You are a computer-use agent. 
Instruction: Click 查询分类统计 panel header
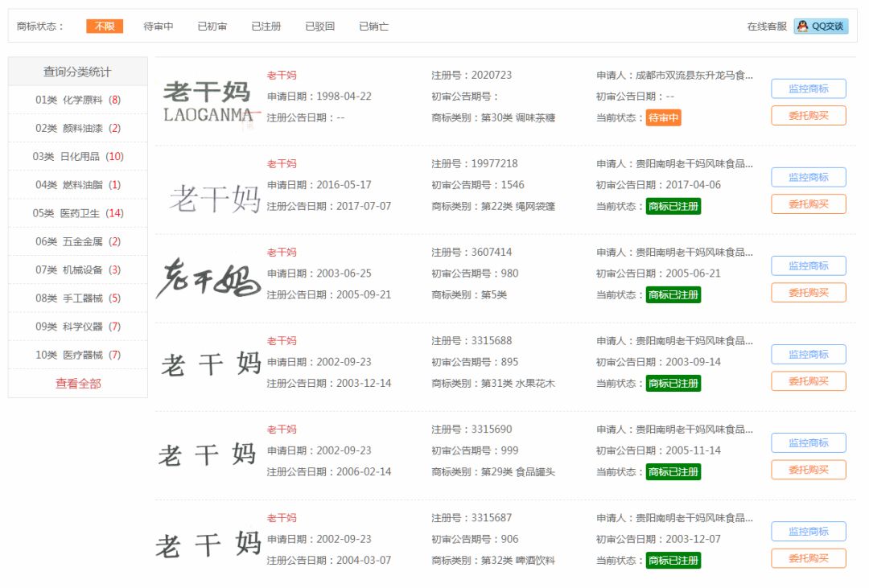(78, 72)
